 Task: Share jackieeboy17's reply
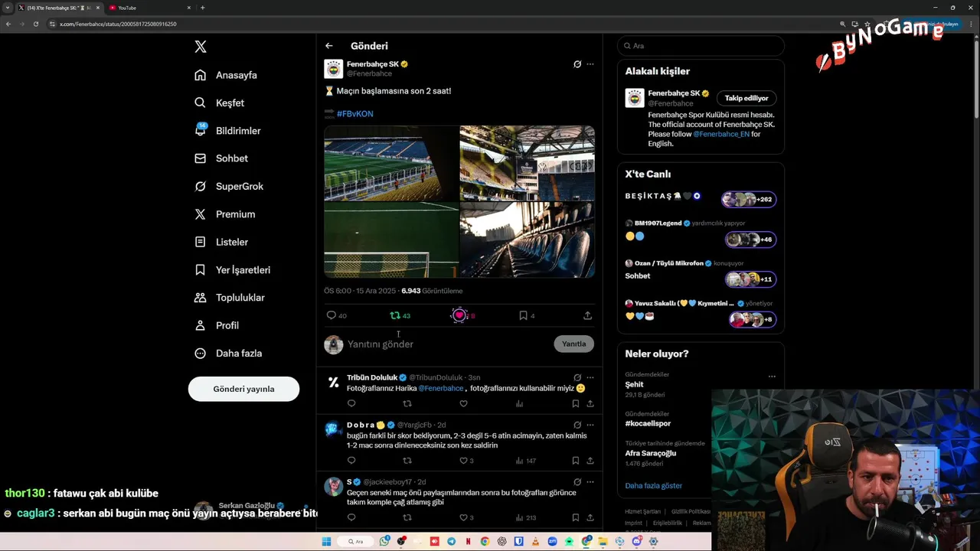coord(590,517)
